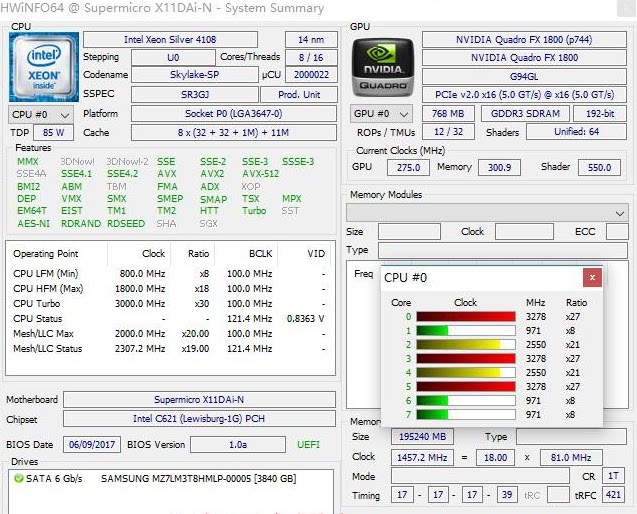Click the Intel Xeon Silver 4108 field
637x514 pixels.
170,39
